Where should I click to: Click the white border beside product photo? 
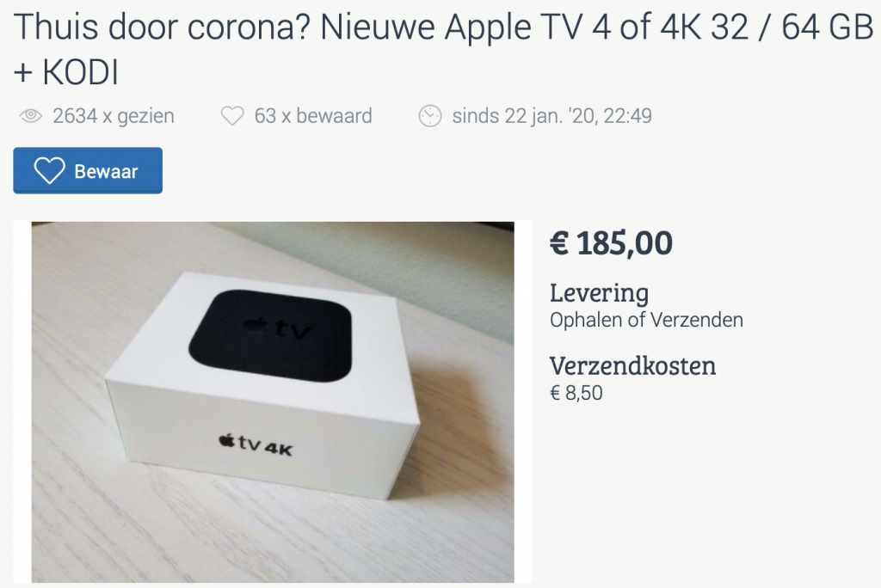(x=22, y=402)
